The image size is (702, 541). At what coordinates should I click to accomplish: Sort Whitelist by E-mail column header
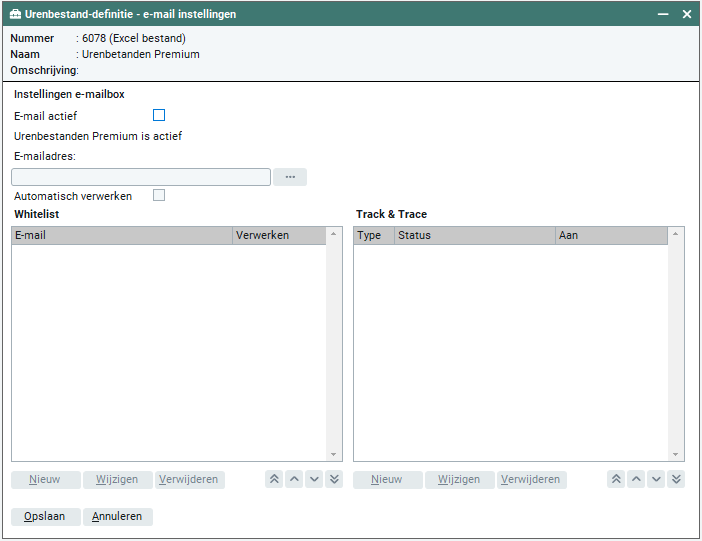pos(121,236)
